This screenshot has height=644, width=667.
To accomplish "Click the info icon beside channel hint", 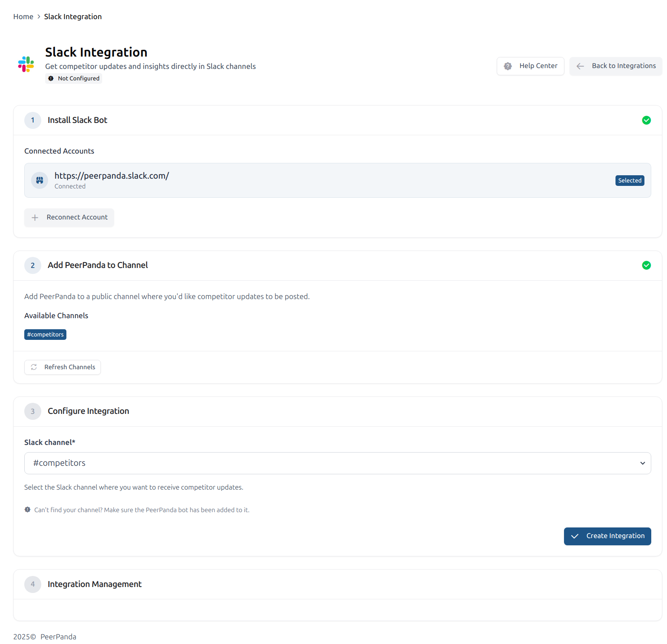I will (28, 510).
